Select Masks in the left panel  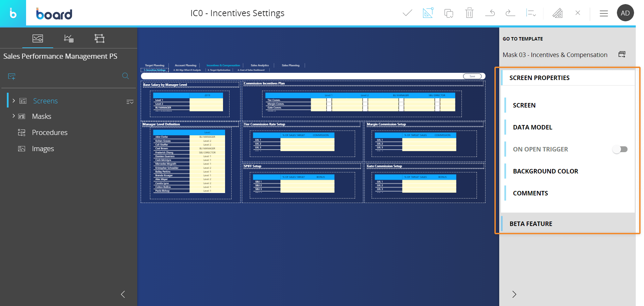pyautogui.click(x=42, y=116)
